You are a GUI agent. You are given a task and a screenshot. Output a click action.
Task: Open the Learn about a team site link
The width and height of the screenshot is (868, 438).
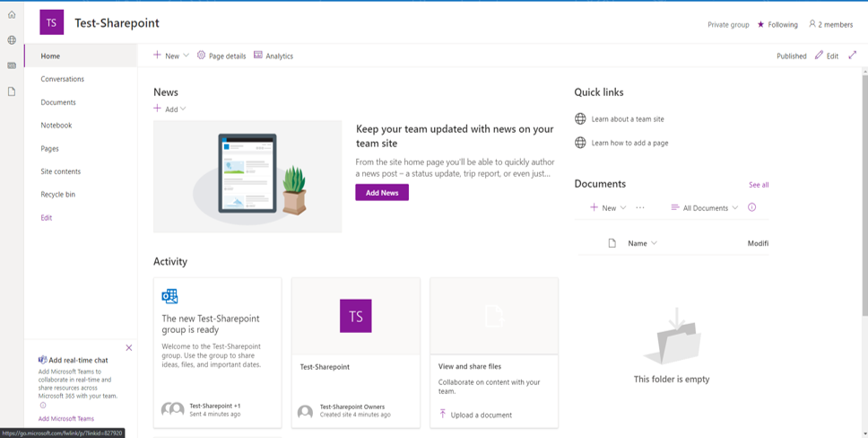628,119
